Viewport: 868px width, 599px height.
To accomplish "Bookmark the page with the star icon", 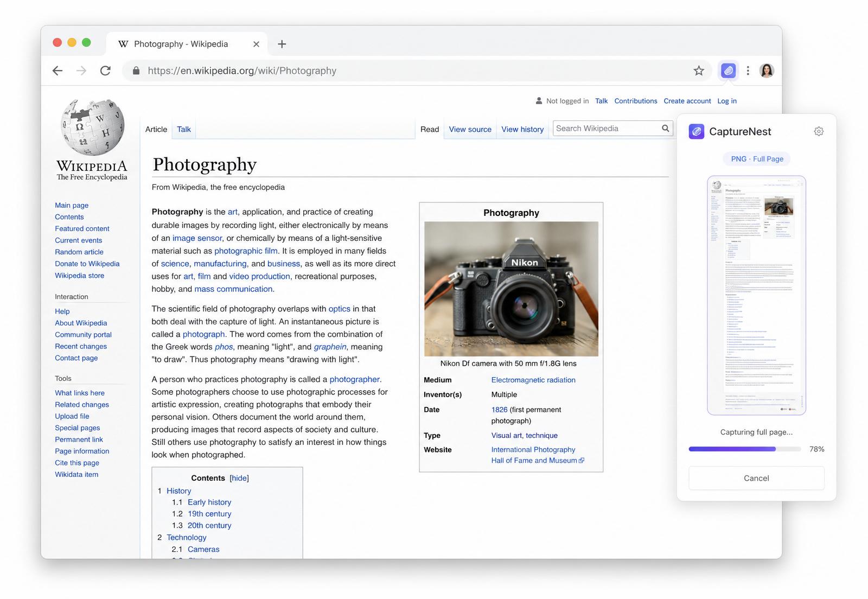I will tap(699, 71).
